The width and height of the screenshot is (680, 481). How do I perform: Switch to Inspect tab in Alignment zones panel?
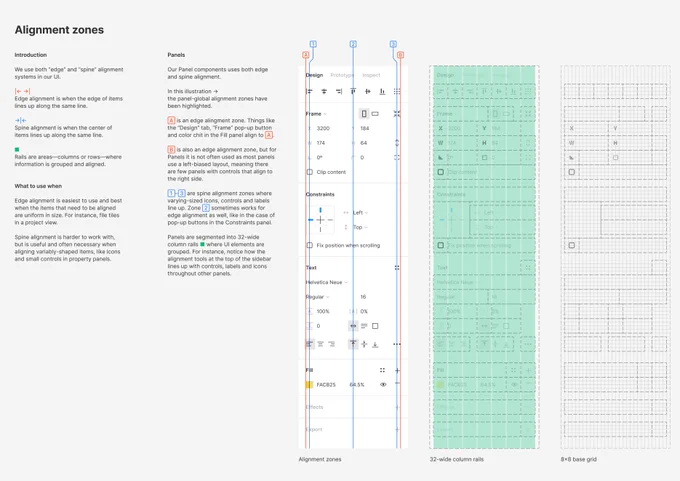(x=371, y=75)
